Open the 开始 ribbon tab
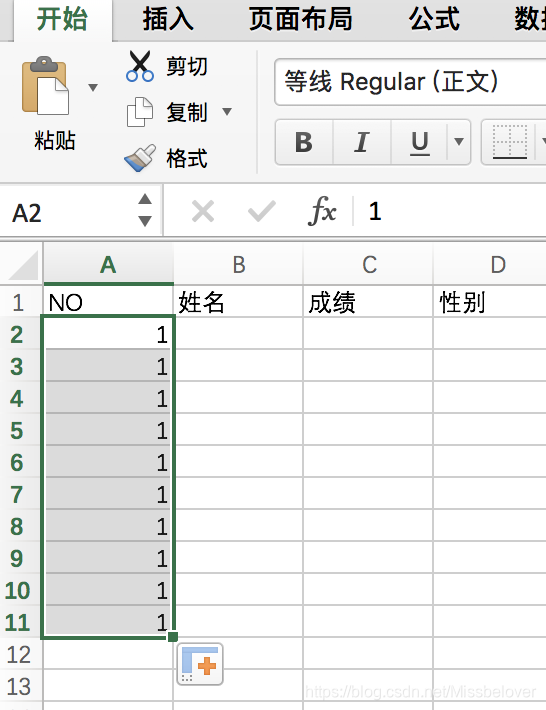546x710 pixels. pos(62,19)
